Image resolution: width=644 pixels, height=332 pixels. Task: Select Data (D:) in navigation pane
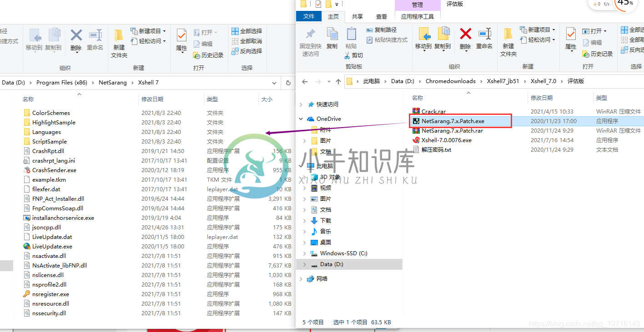[x=349, y=264]
